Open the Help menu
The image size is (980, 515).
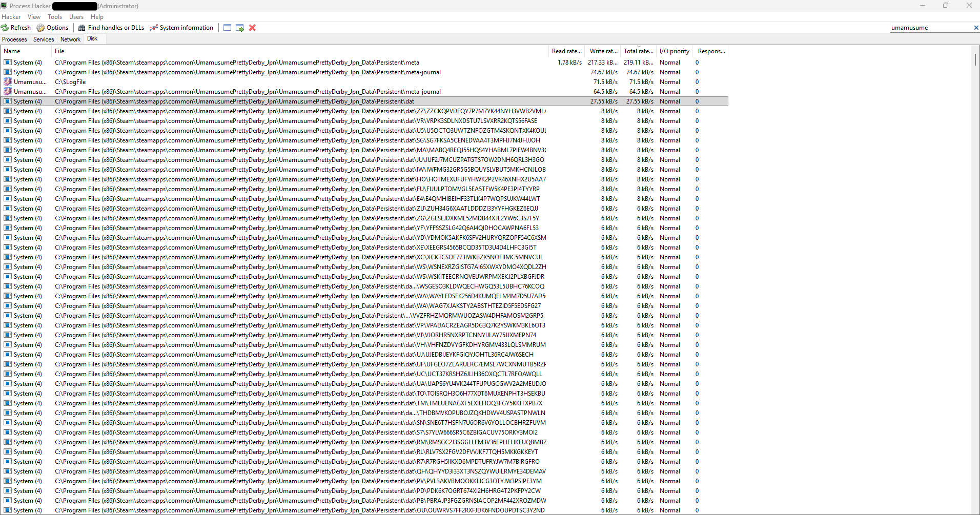click(97, 17)
